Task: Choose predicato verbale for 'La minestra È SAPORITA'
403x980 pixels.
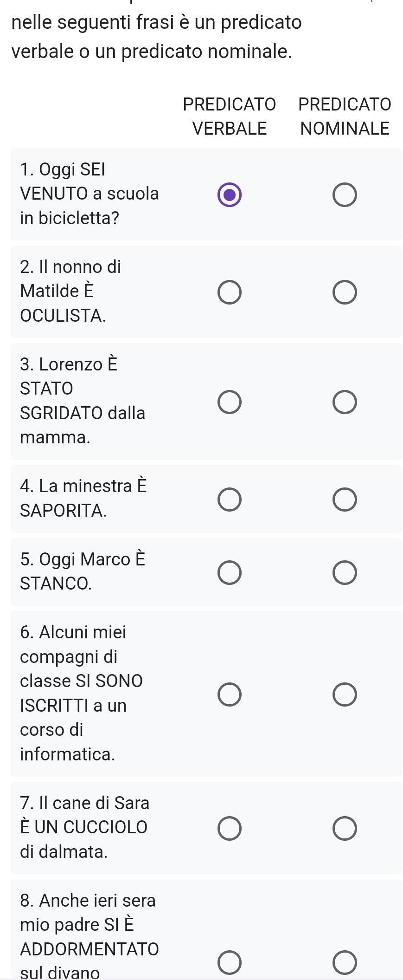Action: tap(230, 499)
